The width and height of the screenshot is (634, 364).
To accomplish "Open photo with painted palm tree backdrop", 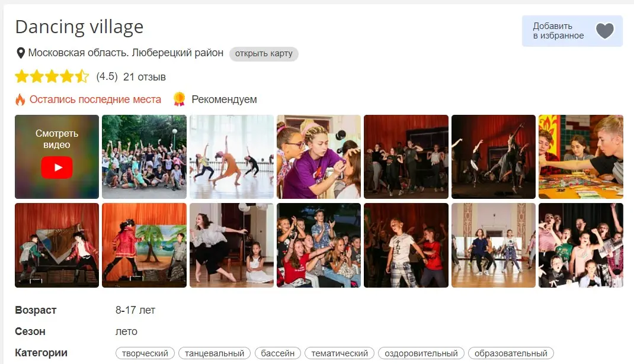I will [145, 245].
